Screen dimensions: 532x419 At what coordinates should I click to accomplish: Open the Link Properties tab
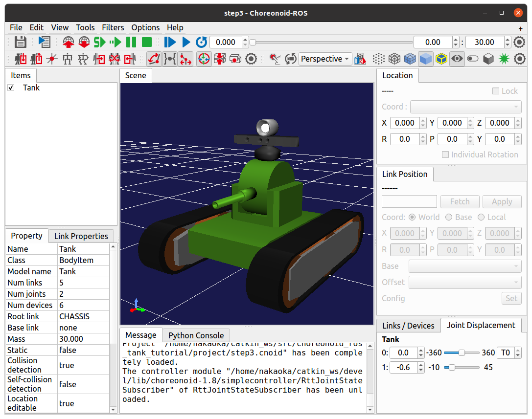pyautogui.click(x=81, y=236)
